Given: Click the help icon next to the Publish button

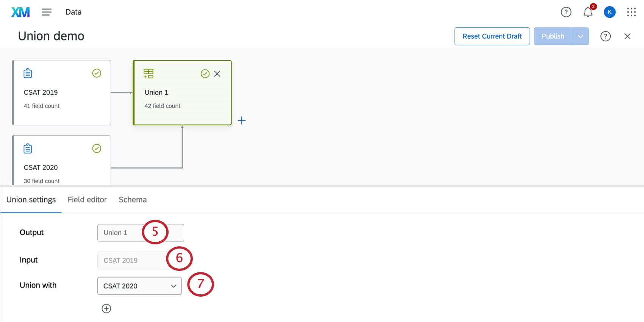Looking at the screenshot, I should [605, 36].
